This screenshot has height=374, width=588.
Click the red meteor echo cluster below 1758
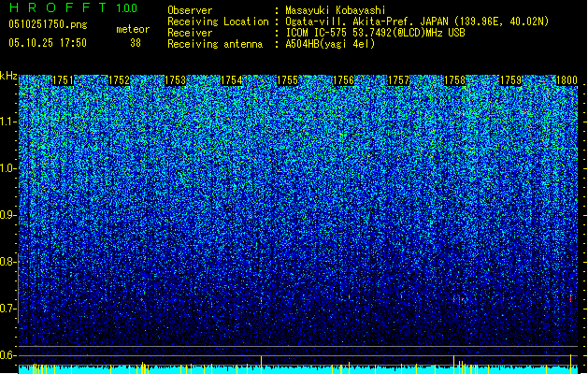tap(460, 299)
